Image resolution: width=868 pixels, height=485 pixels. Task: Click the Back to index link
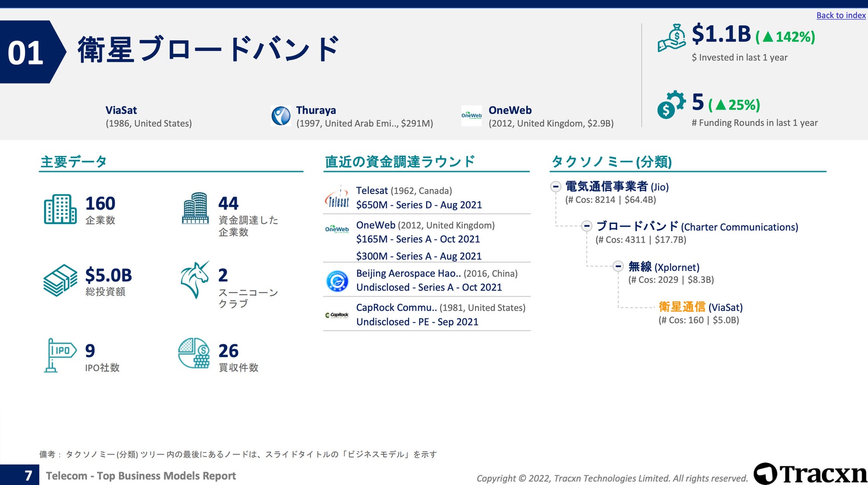coord(840,15)
